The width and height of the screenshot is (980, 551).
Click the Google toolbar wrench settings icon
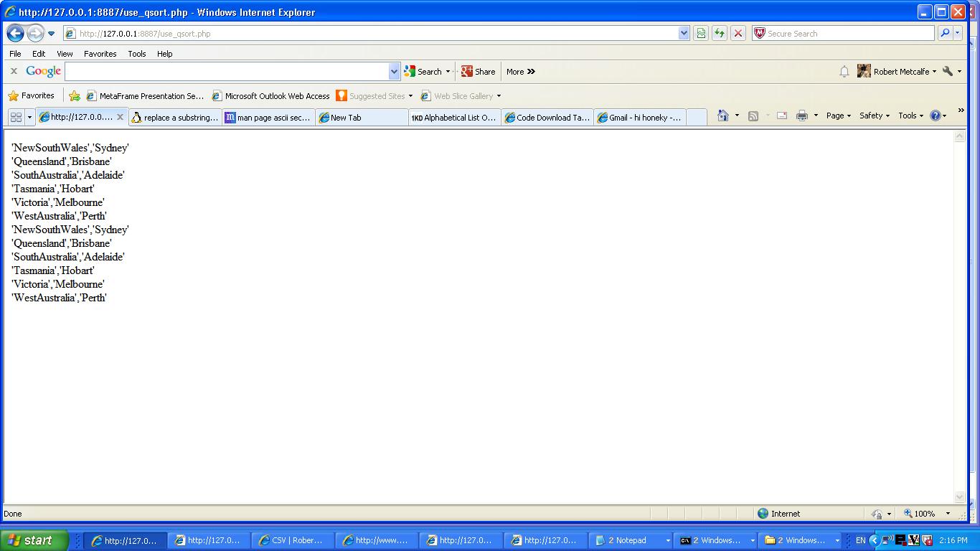point(948,71)
